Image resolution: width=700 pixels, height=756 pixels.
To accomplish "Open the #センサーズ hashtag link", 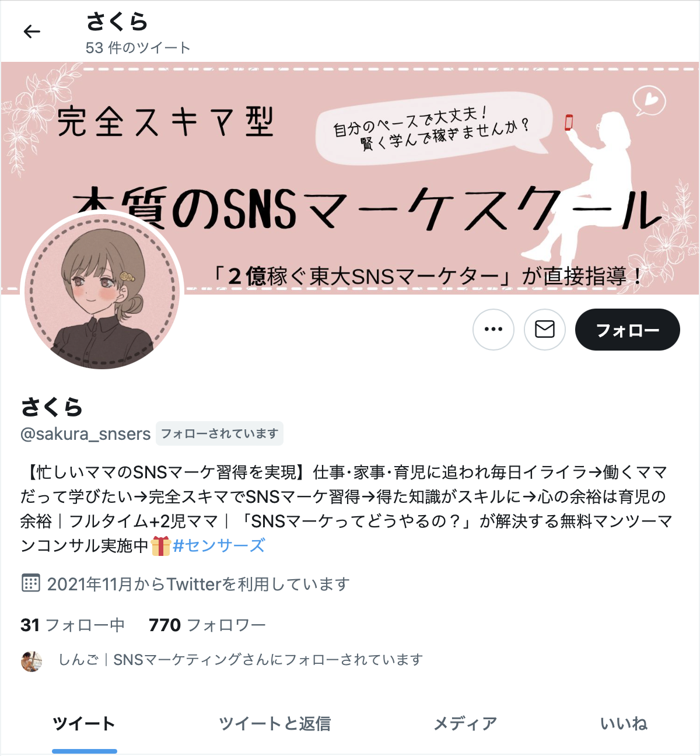I will 219,546.
